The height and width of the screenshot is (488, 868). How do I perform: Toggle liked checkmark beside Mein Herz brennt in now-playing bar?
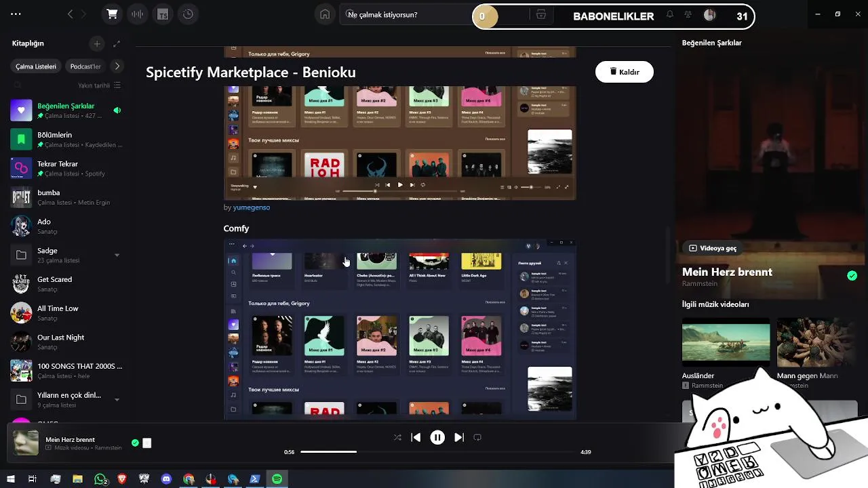click(x=135, y=443)
